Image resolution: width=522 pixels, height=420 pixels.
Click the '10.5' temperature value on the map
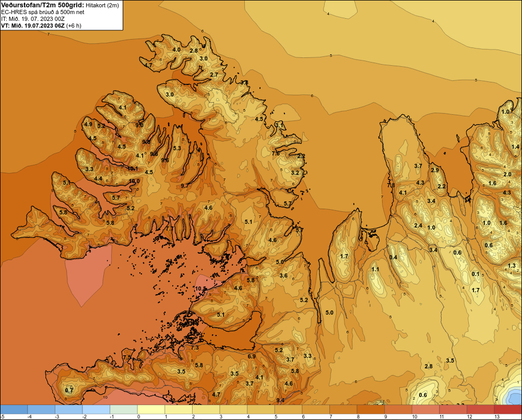point(200,289)
